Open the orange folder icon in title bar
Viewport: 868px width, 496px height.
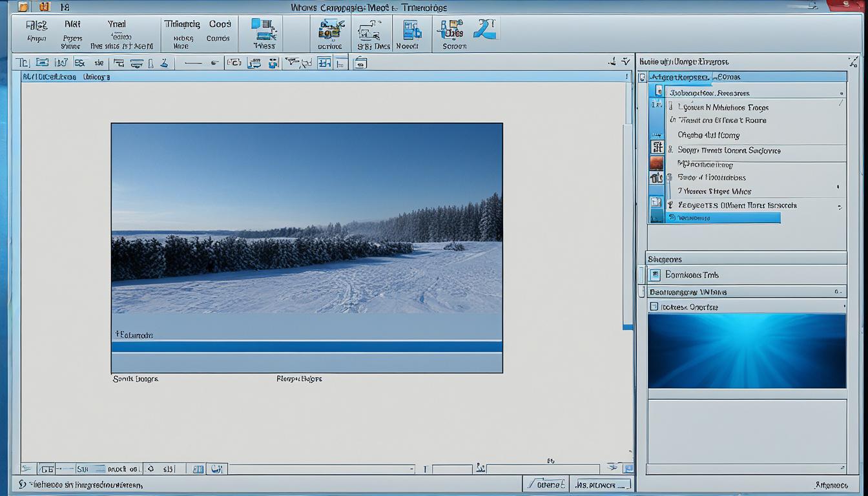click(x=24, y=7)
